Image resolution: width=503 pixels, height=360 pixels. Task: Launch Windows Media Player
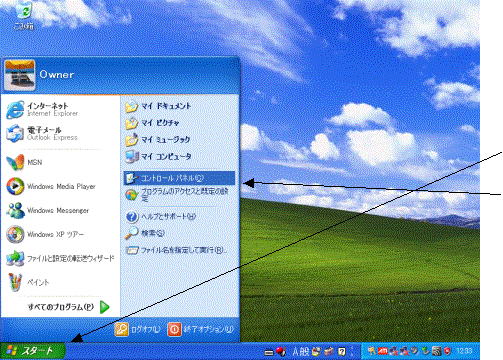pyautogui.click(x=52, y=186)
